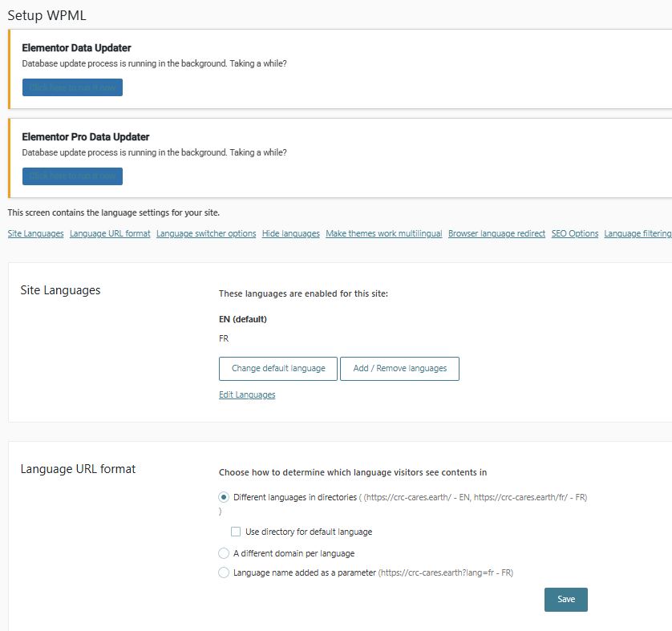Run the Elementor Data Updater now
This screenshot has width=672, height=631.
[x=72, y=87]
